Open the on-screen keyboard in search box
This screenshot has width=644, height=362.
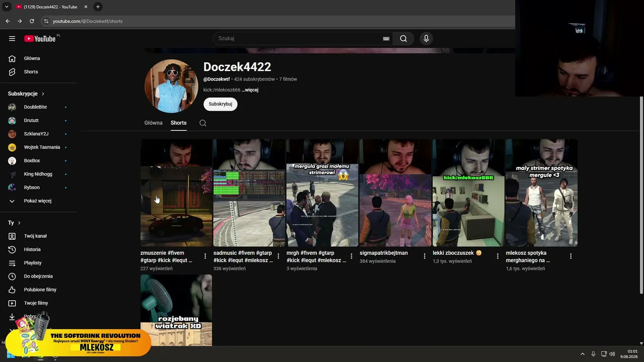pos(386,39)
